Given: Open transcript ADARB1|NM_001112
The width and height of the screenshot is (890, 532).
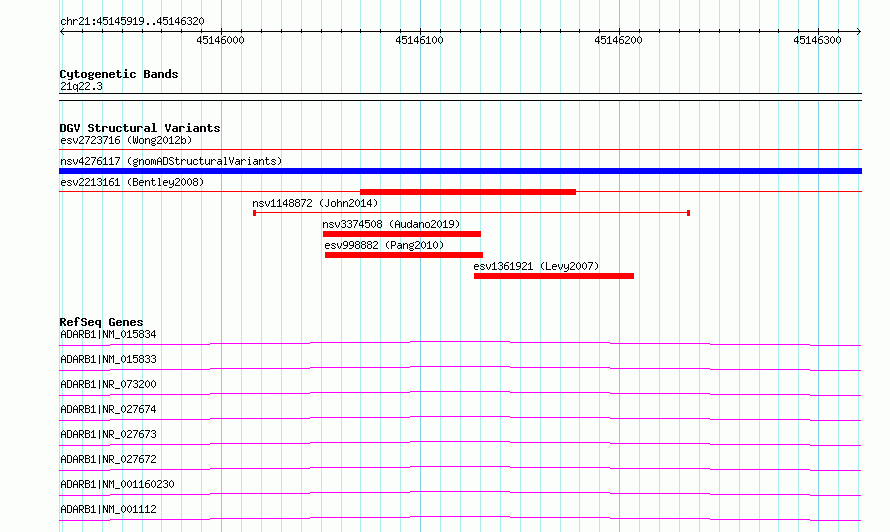Looking at the screenshot, I should click(108, 509).
